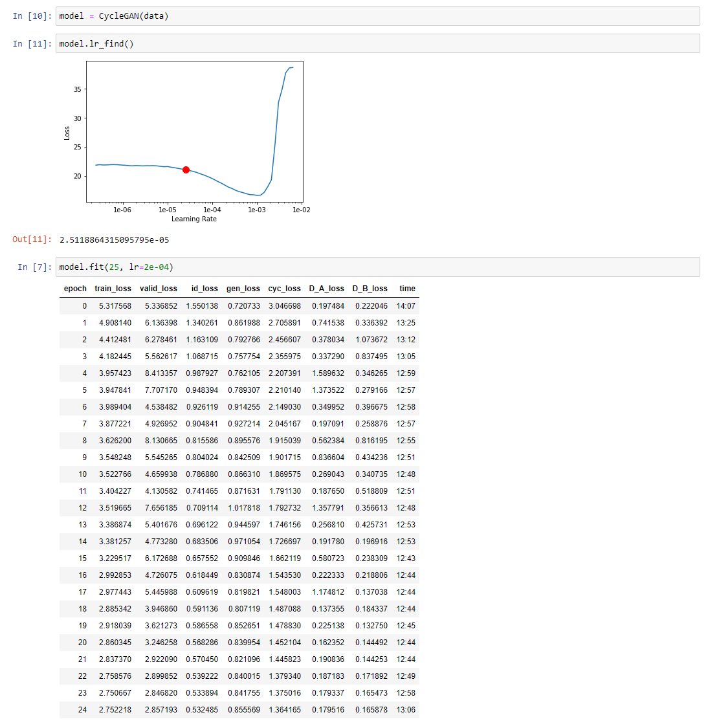
Task: Click the train_loss column header
Action: 113,289
